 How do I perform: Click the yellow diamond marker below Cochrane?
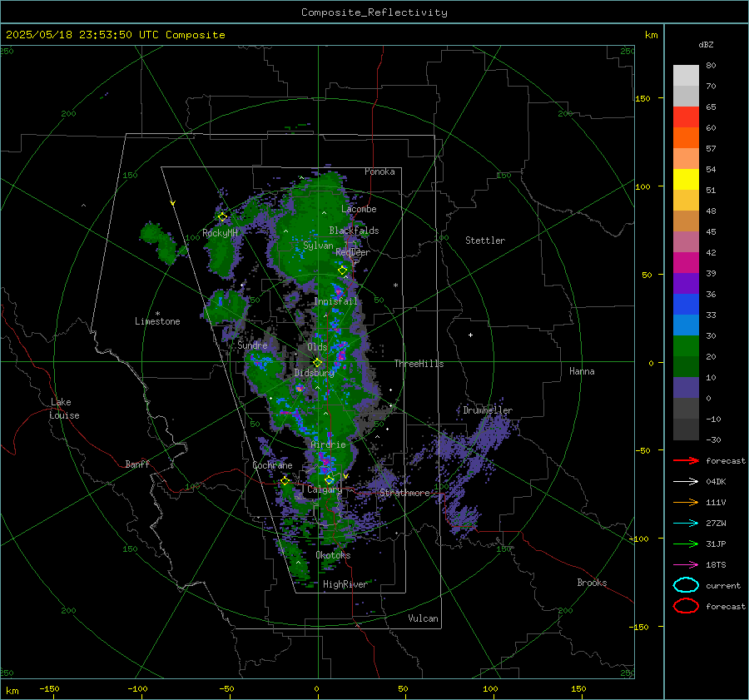[x=285, y=481]
